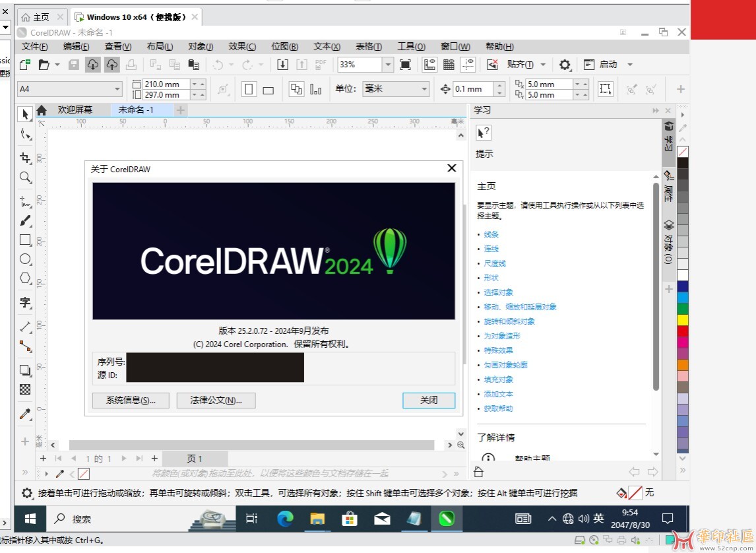756x553 pixels.
Task: Open the 线条 topic link
Action: tap(491, 234)
